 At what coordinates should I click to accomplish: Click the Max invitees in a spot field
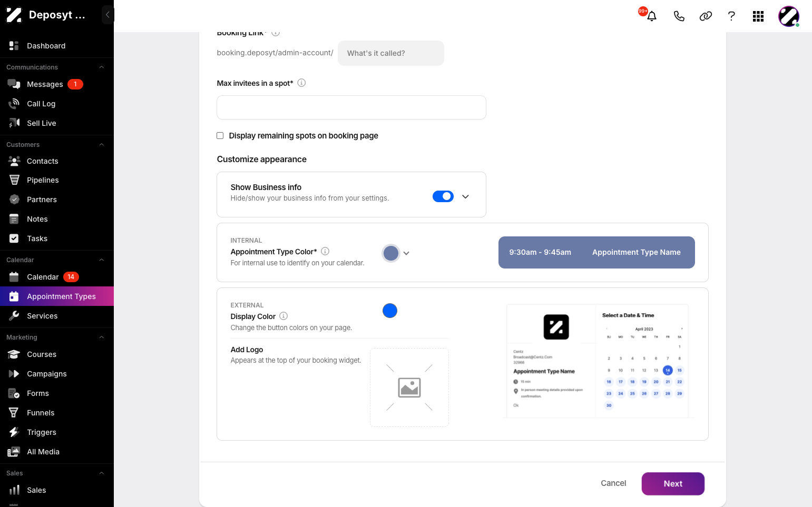(351, 107)
